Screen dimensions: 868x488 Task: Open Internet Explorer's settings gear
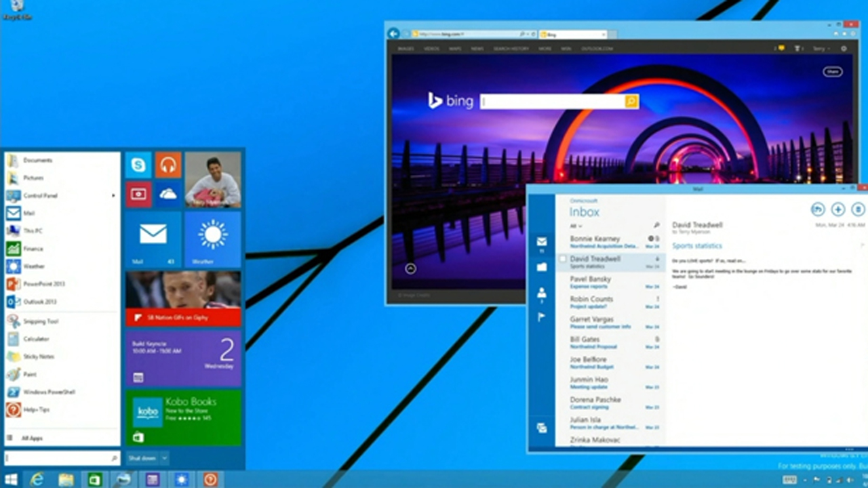tap(853, 34)
